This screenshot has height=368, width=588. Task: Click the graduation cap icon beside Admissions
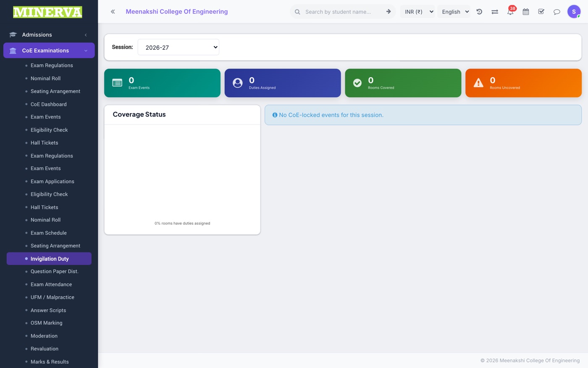(13, 35)
